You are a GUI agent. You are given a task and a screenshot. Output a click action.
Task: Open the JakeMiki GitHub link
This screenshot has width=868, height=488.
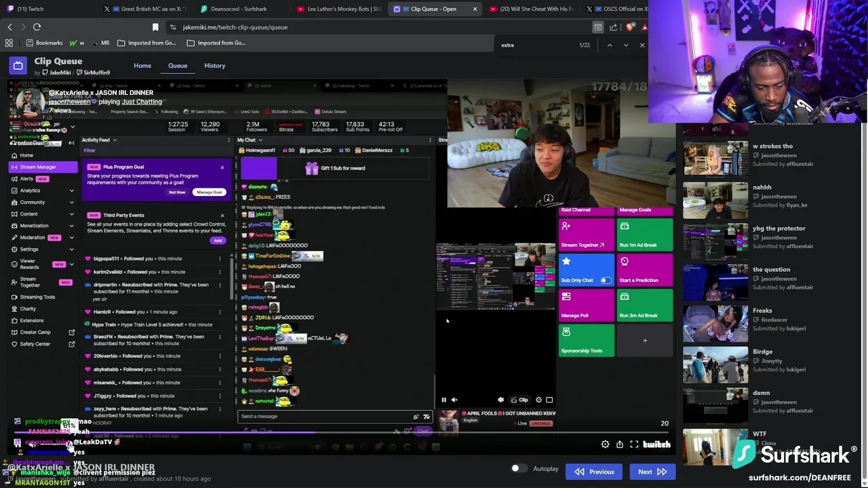[56, 73]
